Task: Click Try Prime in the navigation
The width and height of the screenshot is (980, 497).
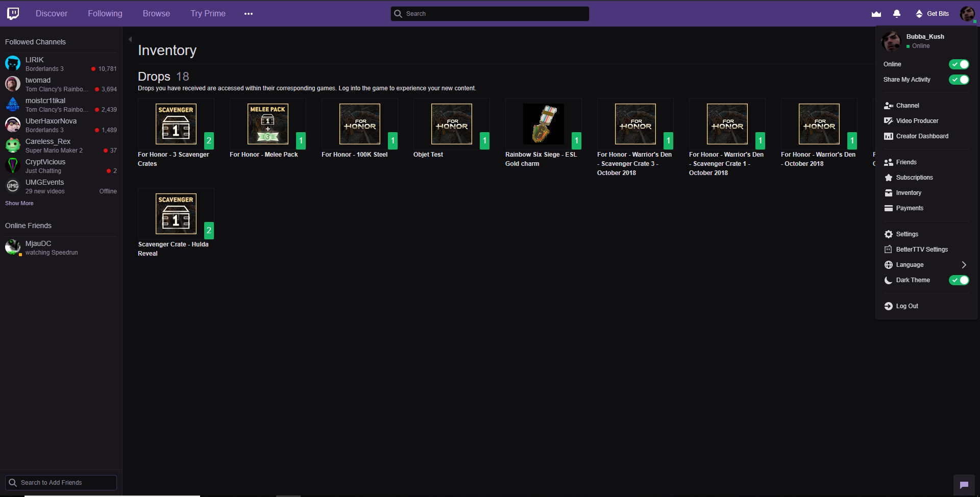Action: (208, 14)
